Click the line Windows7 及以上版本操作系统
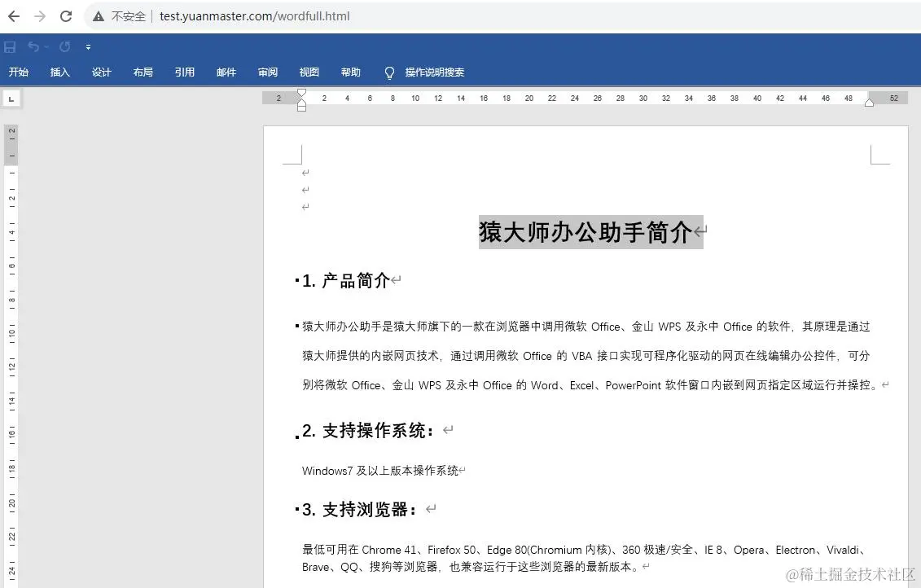 click(380, 471)
